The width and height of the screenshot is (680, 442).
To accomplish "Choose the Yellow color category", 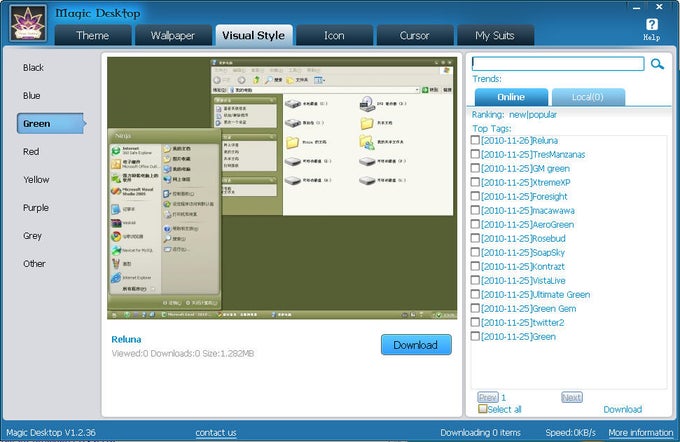I will click(36, 180).
